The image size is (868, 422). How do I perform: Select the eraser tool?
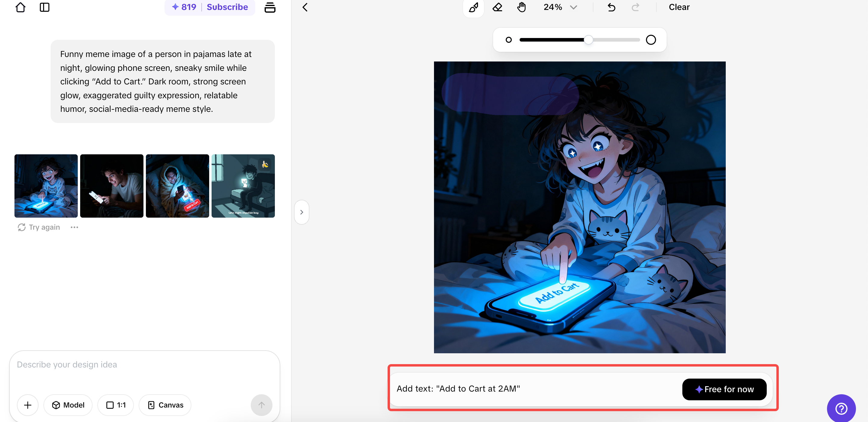[497, 7]
